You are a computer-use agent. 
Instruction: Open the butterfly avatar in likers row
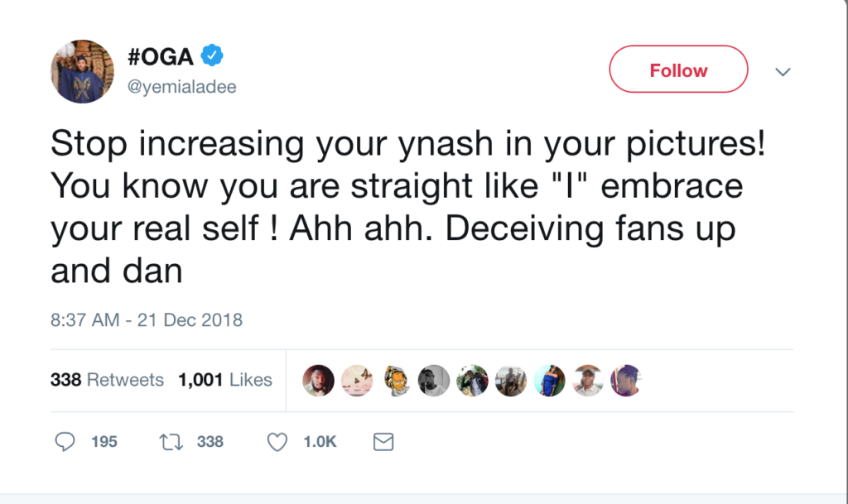357,380
